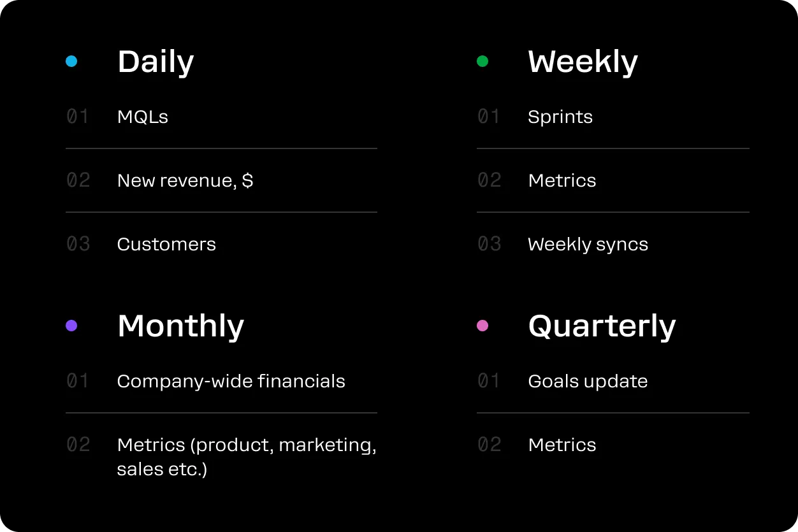Open the Sprints item under Weekly
798x532 pixels.
pyautogui.click(x=560, y=117)
